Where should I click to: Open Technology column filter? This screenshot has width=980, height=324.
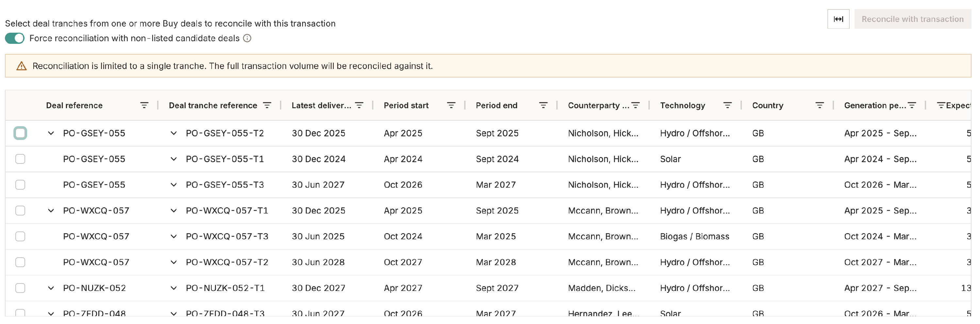(x=727, y=106)
